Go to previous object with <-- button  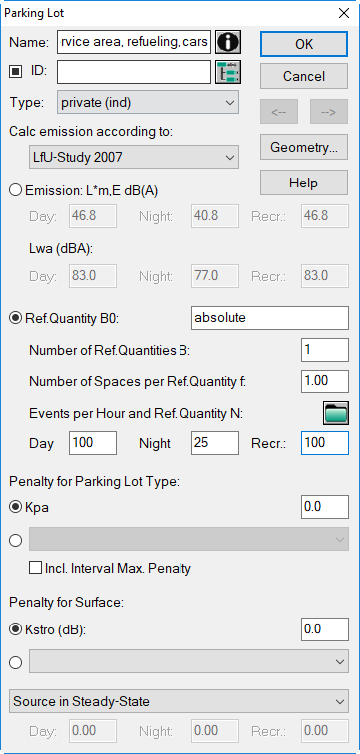[279, 112]
